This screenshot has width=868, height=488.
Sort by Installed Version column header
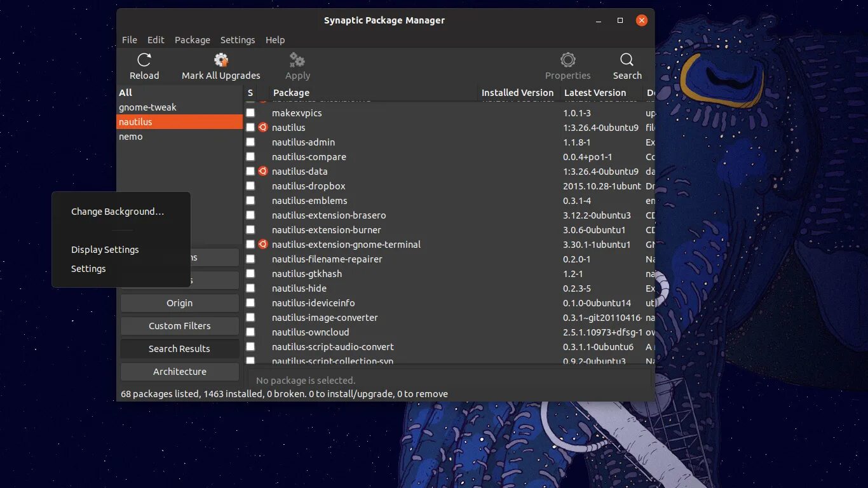(519, 93)
